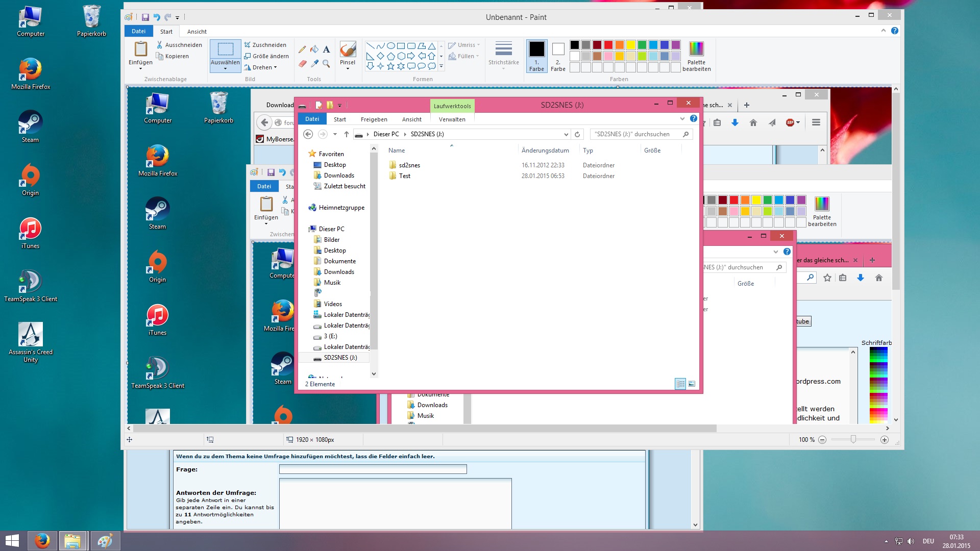Viewport: 980px width, 551px height.
Task: Select the Eraser tool in Paint
Action: point(302,64)
